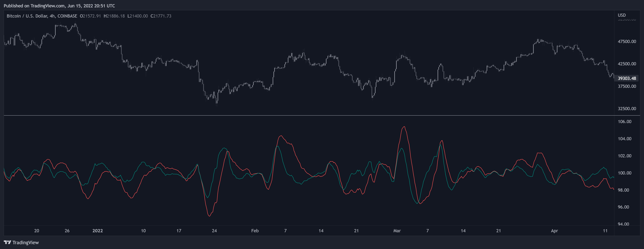
Task: Click the red indicator line trough near Jan 24
Action: coord(209,216)
